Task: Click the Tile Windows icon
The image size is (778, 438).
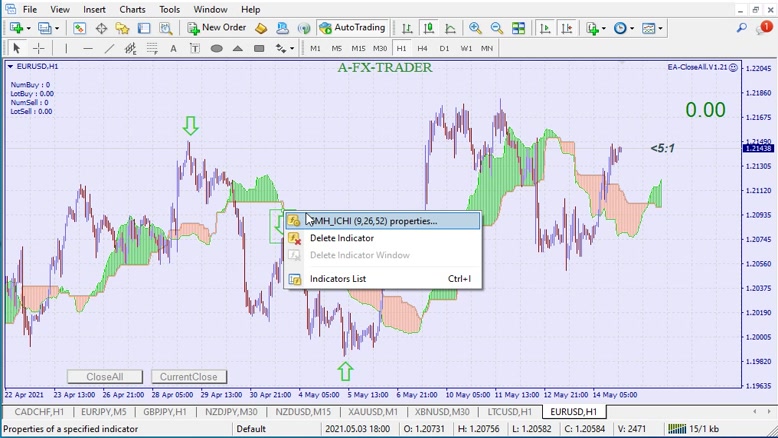Action: click(x=519, y=28)
